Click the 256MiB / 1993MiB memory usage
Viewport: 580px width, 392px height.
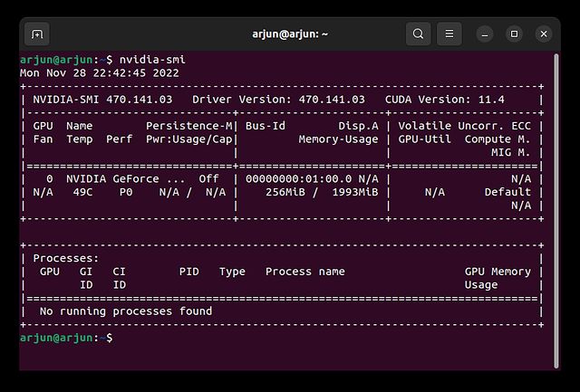[322, 192]
